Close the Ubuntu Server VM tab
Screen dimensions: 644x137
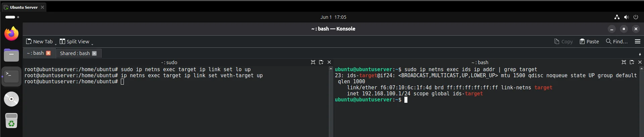[x=42, y=7]
